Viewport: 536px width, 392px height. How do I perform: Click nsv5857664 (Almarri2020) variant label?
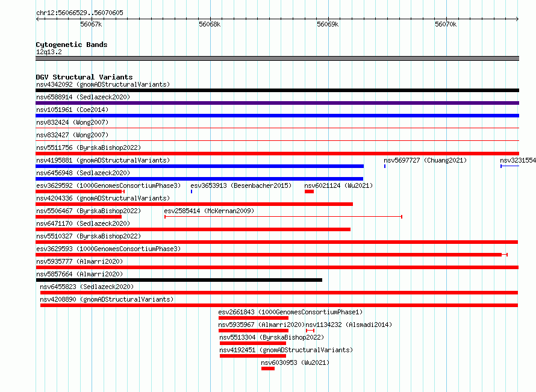coord(79,274)
